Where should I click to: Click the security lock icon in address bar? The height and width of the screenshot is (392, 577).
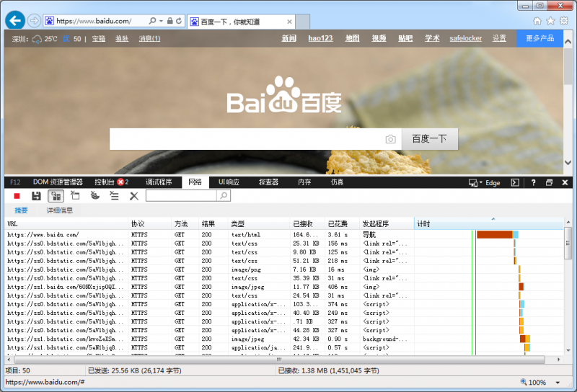pos(169,21)
